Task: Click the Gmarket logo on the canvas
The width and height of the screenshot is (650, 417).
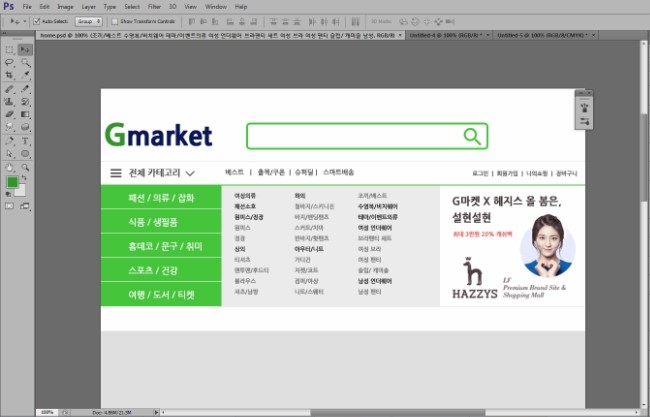Action: [x=158, y=135]
